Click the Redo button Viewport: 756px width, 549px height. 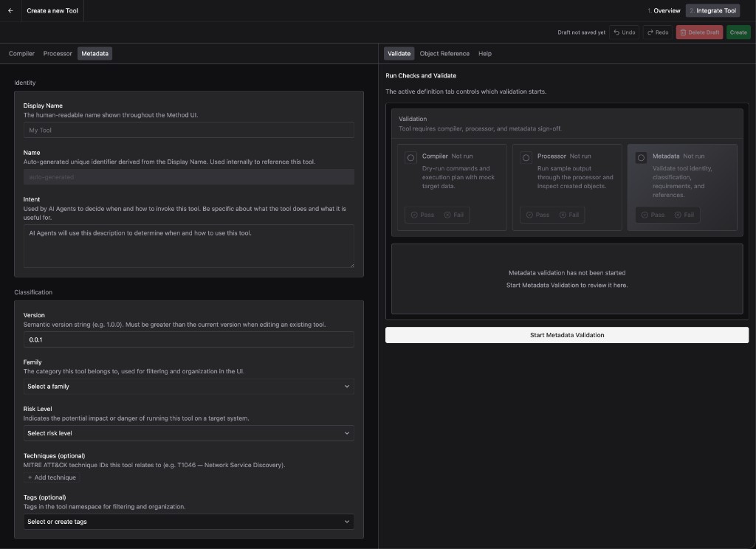(x=658, y=32)
